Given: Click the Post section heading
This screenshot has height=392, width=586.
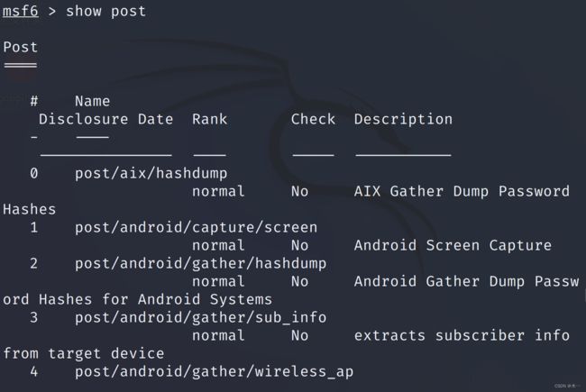Looking at the screenshot, I should click(x=21, y=48).
